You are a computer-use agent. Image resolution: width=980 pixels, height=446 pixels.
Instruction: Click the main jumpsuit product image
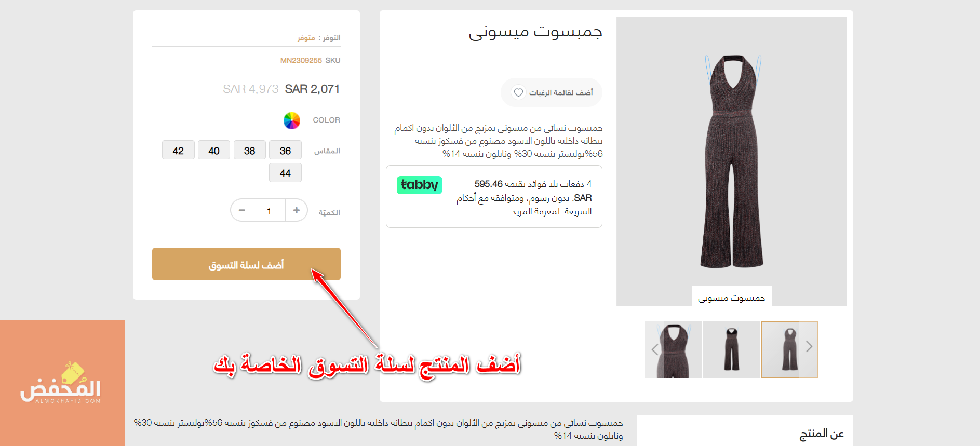pyautogui.click(x=731, y=161)
